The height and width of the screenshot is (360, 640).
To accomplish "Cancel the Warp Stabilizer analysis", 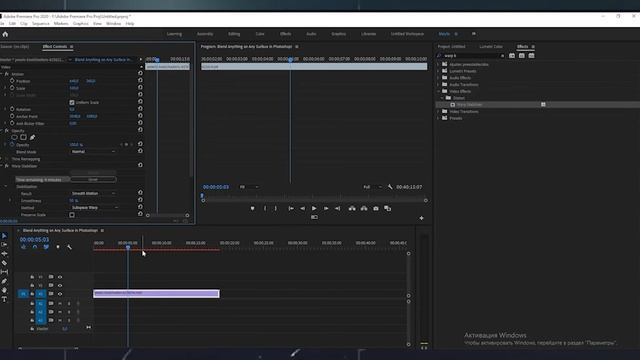I will 93,179.
